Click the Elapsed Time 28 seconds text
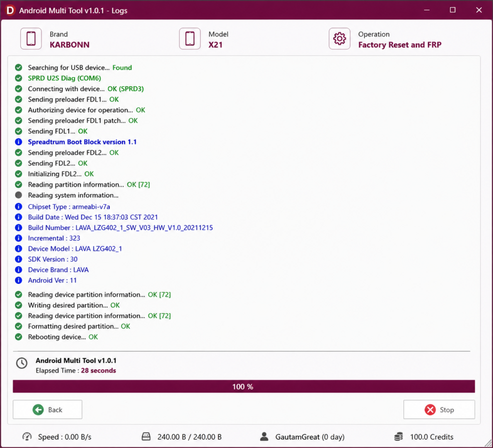The image size is (493, 448). tap(76, 370)
